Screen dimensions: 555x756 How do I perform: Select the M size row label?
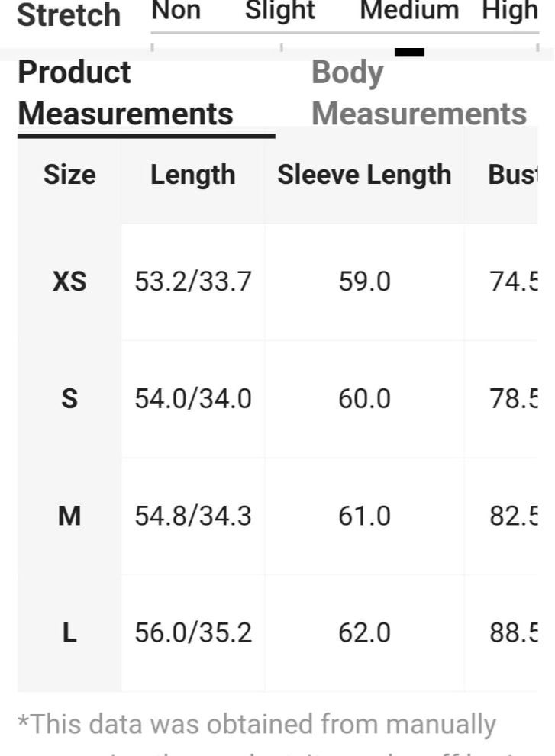(69, 516)
